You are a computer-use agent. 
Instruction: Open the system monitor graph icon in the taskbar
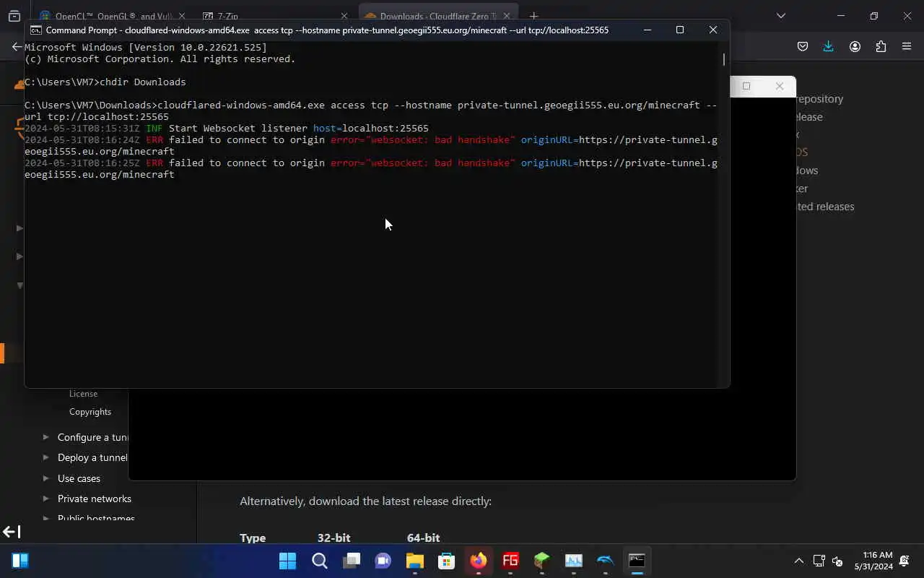(573, 561)
